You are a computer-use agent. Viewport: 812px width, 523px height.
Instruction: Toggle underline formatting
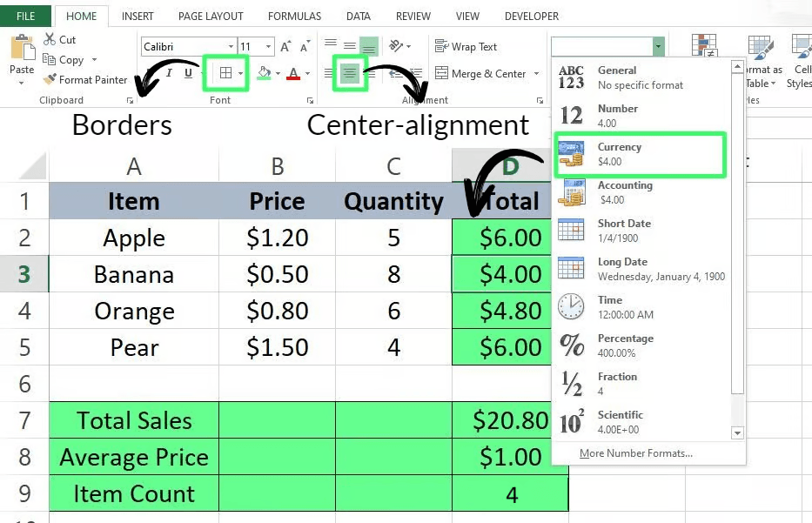pyautogui.click(x=189, y=74)
